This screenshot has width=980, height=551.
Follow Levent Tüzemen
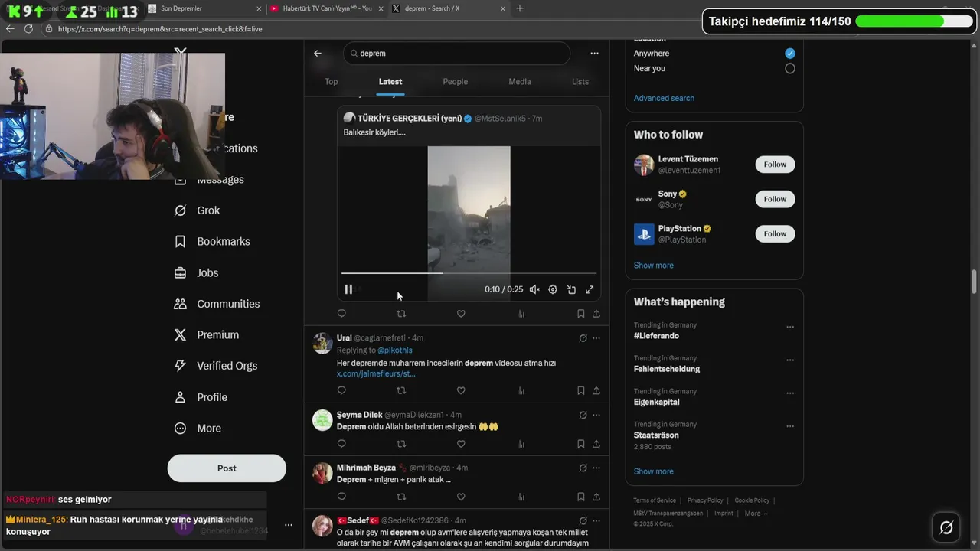click(775, 165)
